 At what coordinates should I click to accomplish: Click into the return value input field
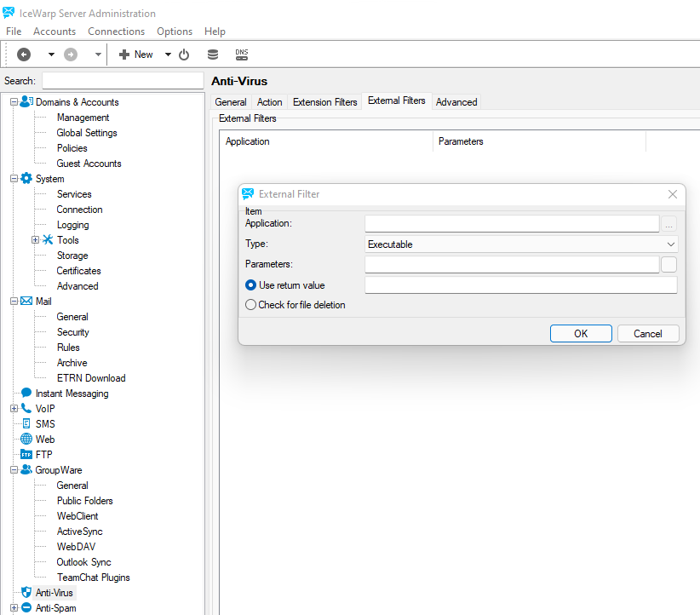[x=521, y=285]
